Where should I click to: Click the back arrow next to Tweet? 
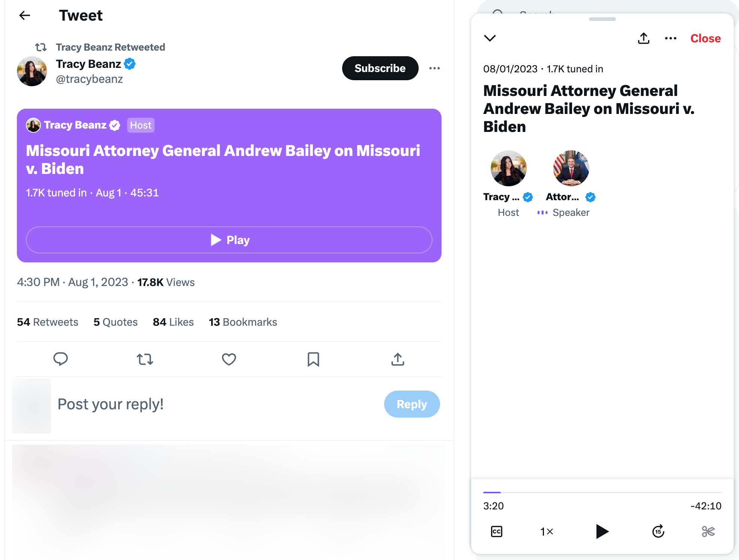click(x=25, y=15)
